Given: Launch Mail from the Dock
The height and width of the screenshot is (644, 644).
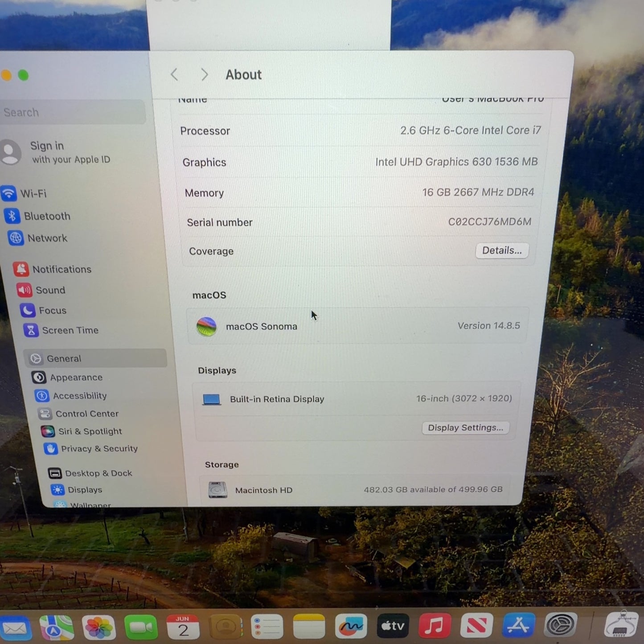Looking at the screenshot, I should [15, 628].
